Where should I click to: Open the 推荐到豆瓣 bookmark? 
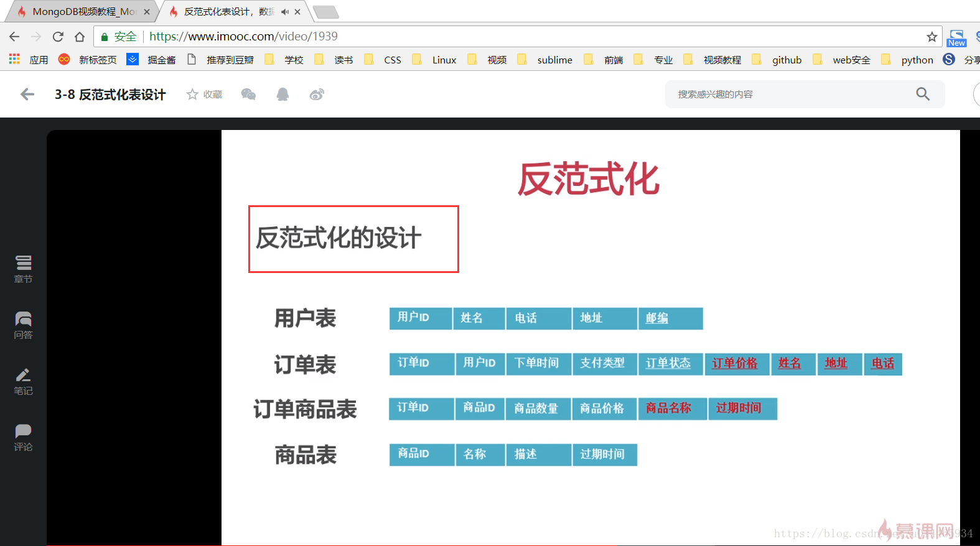pos(221,60)
